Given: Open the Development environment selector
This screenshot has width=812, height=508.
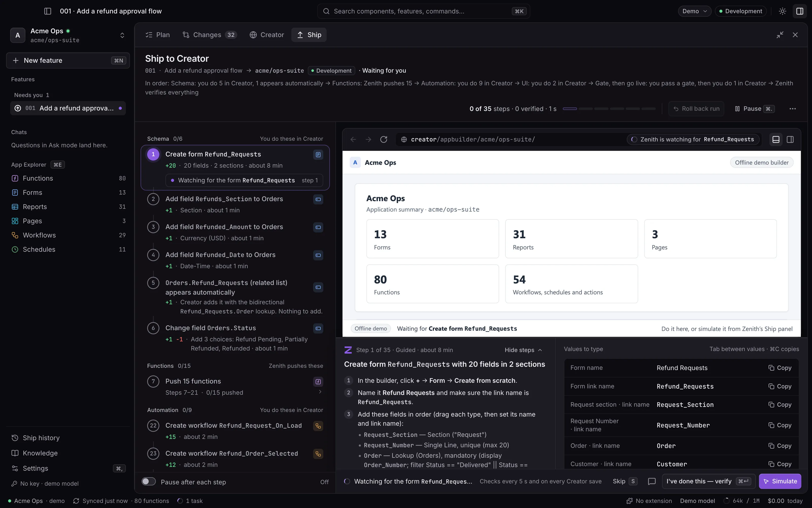Looking at the screenshot, I should (740, 11).
